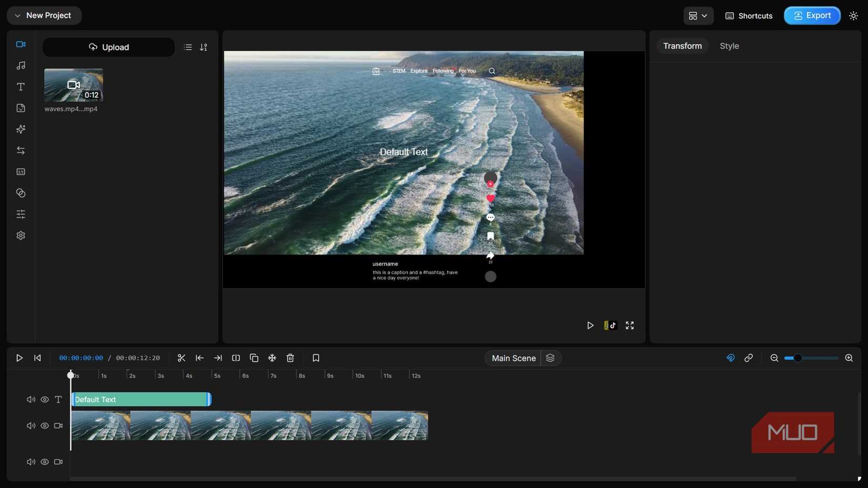Open the Transitions panel in the sidebar

click(x=21, y=150)
